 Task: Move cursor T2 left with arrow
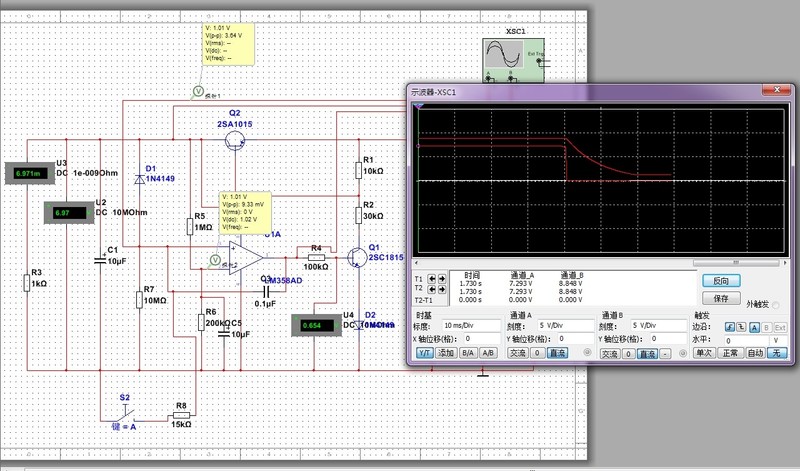(431, 289)
